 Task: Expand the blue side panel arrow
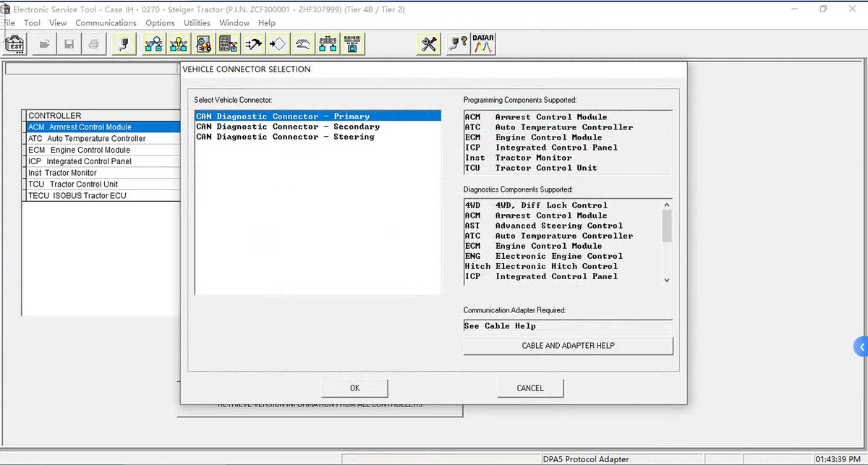pyautogui.click(x=861, y=347)
